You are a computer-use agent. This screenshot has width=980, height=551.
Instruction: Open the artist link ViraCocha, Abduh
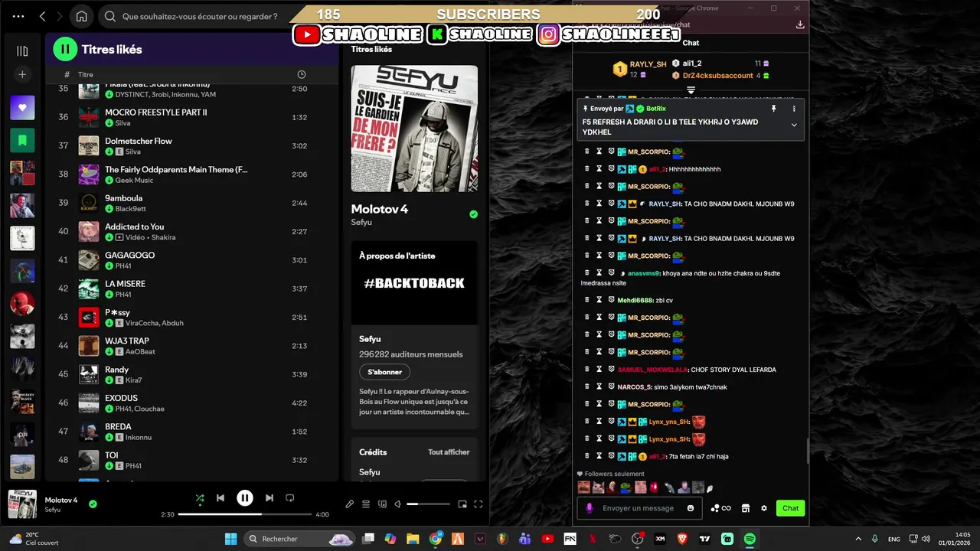point(155,323)
